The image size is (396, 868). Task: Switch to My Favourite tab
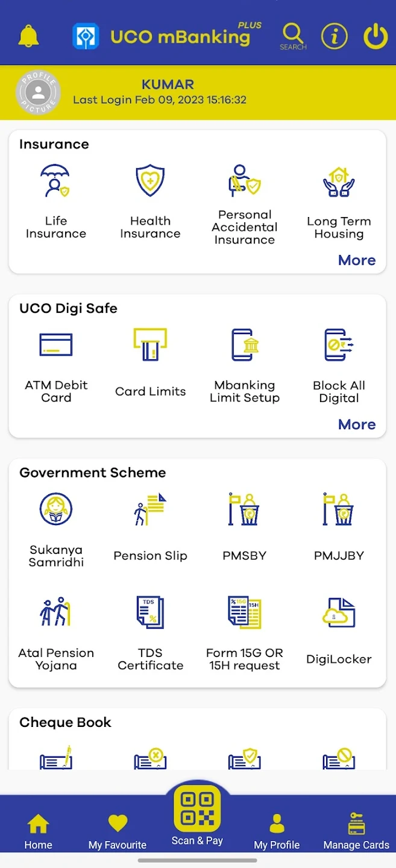(118, 832)
